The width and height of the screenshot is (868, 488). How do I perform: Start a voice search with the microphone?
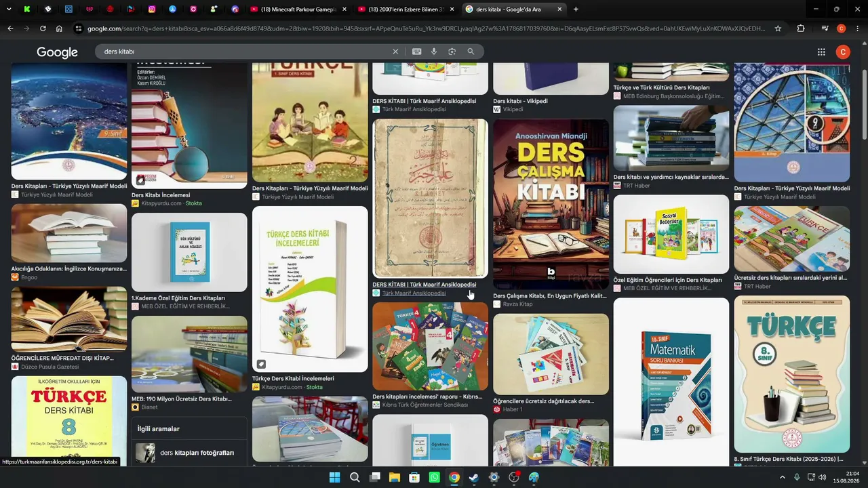(434, 52)
